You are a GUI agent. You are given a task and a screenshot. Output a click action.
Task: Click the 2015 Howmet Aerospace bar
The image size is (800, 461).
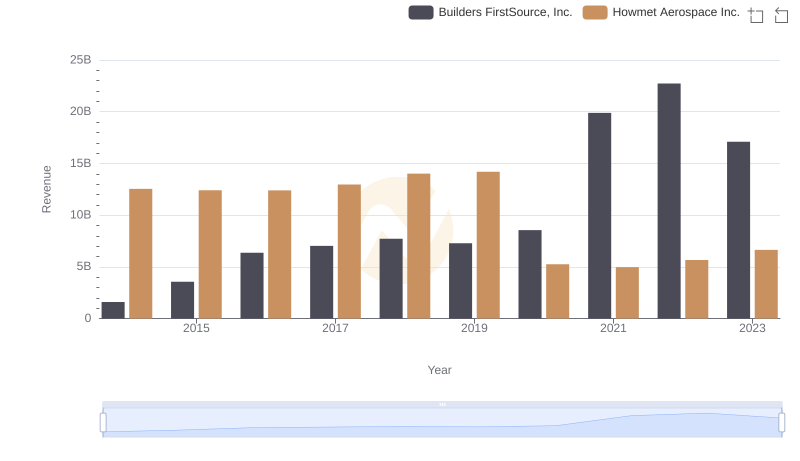210,254
